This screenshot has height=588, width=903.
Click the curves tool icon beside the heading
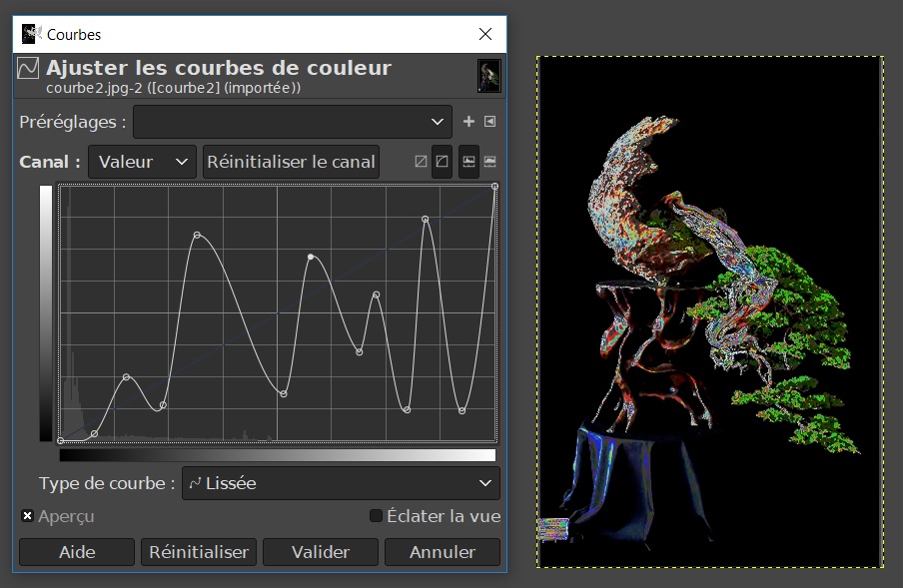[x=28, y=68]
